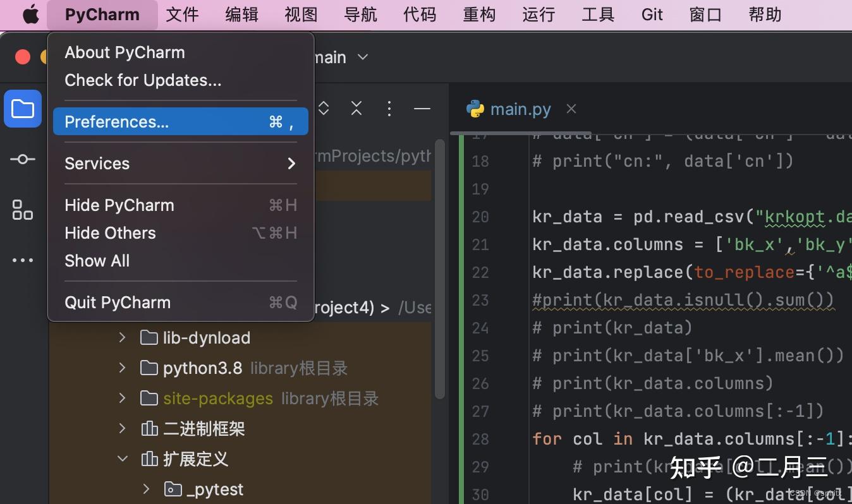Hide the Project panel via minimize bar icon
852x504 pixels.
click(422, 108)
